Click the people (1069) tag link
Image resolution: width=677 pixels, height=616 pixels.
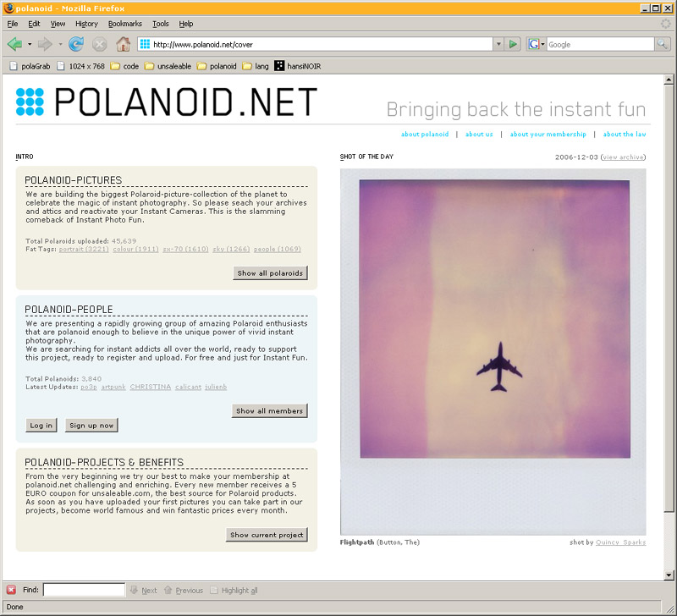278,249
